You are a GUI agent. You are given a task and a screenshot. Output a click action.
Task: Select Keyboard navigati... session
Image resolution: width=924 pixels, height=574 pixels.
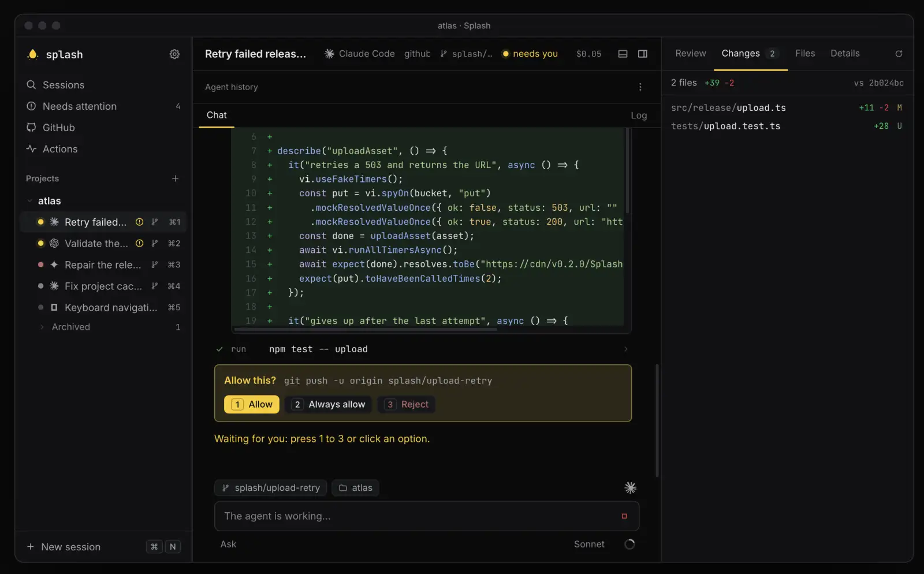point(103,308)
